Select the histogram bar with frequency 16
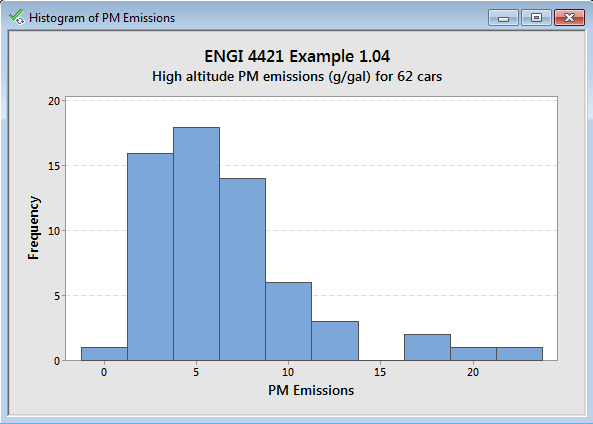 point(150,257)
